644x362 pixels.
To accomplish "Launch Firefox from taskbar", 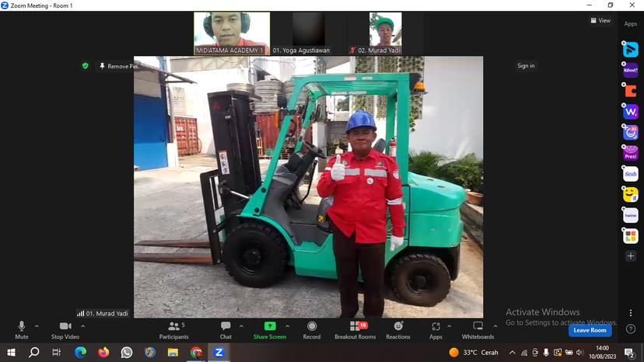I will click(x=103, y=352).
